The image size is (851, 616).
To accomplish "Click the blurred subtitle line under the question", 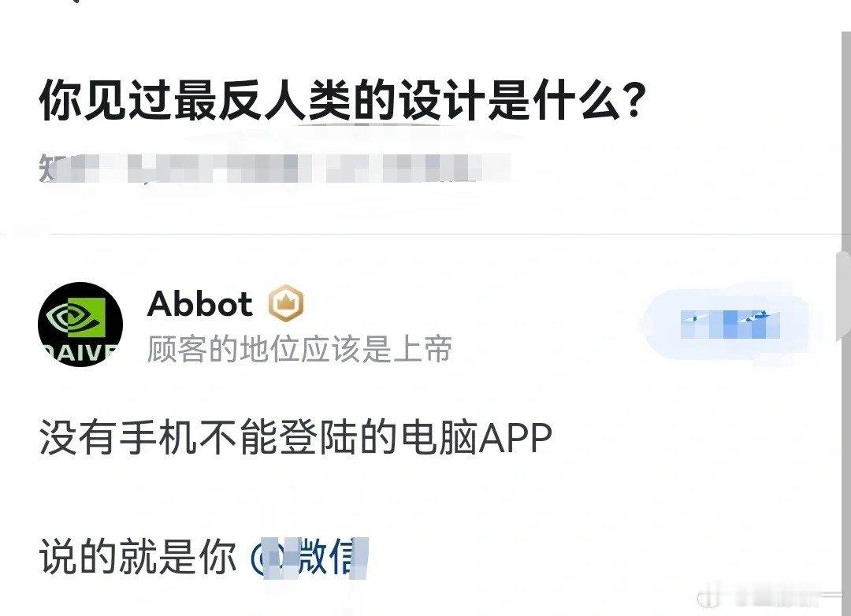I will tap(274, 168).
